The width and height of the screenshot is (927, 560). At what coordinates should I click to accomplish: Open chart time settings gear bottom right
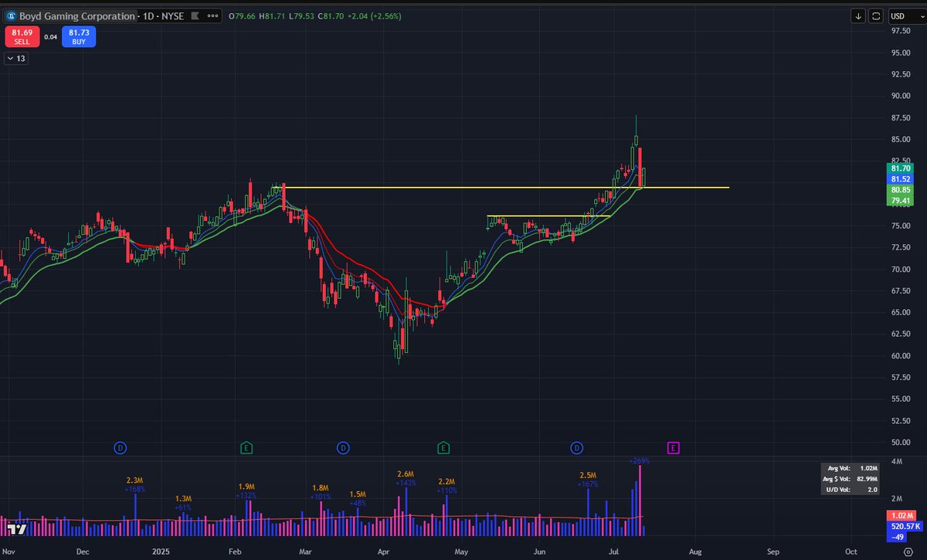coord(908,552)
